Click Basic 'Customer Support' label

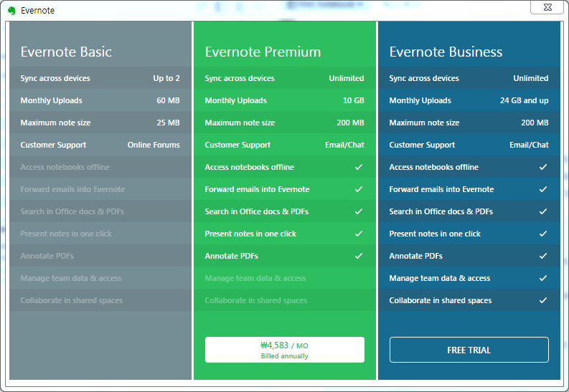click(53, 145)
